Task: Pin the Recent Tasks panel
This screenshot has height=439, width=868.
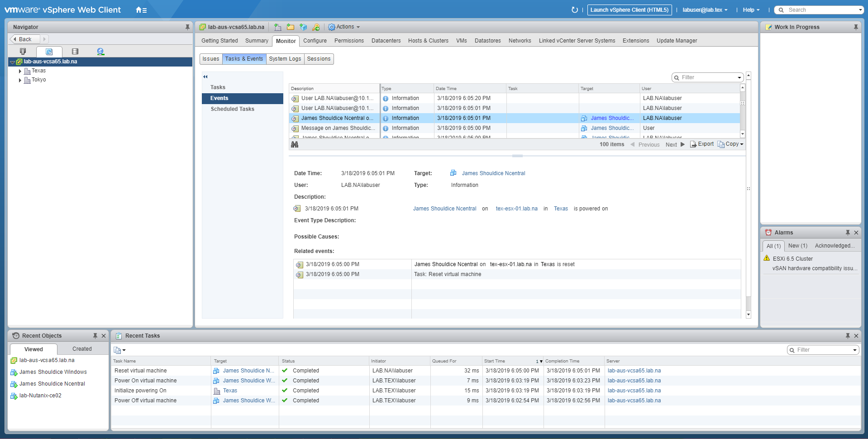Action: (x=848, y=336)
